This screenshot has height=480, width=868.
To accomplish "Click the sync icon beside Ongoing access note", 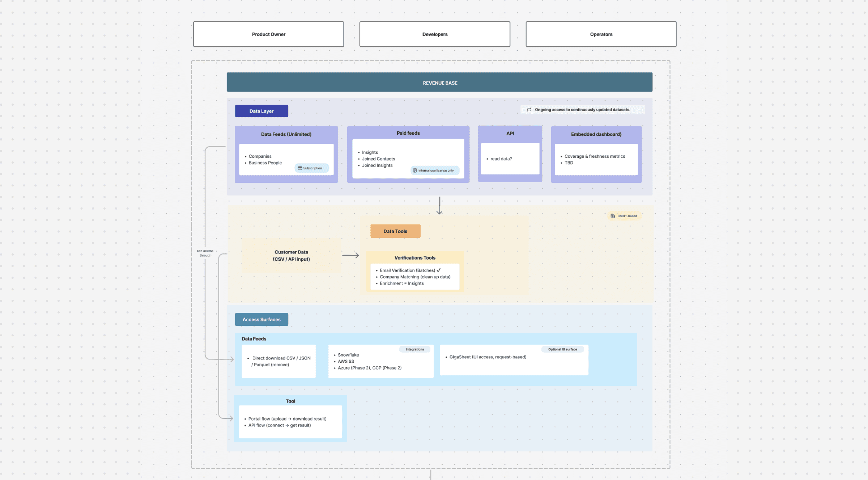I will pos(529,110).
